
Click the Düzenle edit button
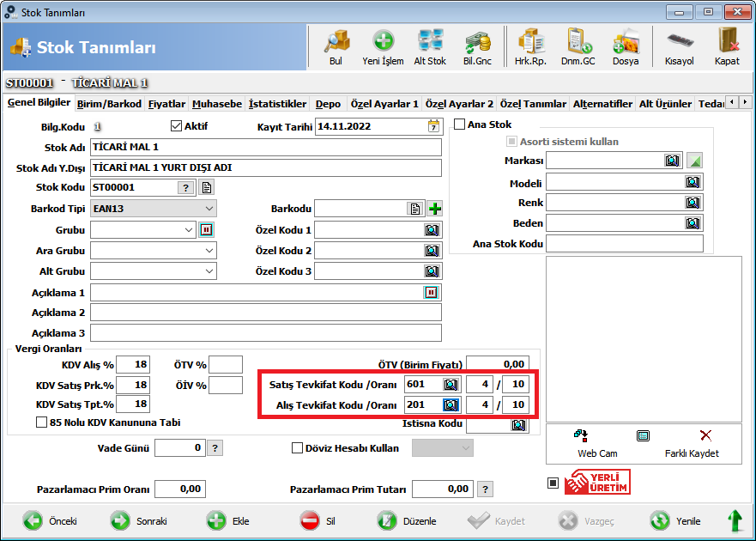click(x=407, y=521)
